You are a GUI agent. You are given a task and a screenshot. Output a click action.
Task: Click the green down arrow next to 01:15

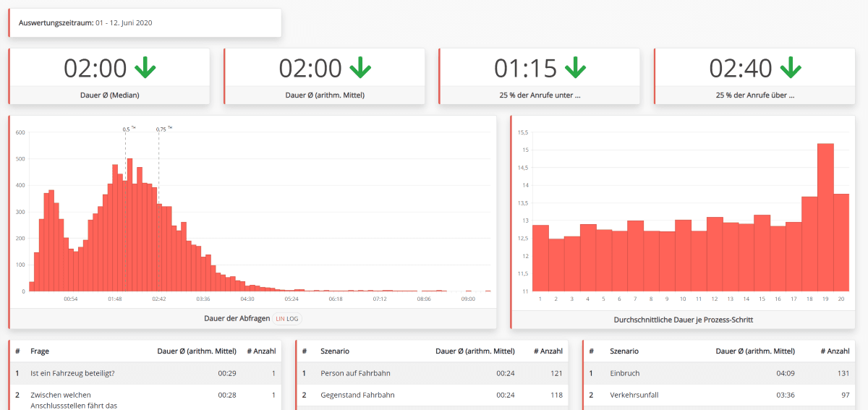coord(575,68)
